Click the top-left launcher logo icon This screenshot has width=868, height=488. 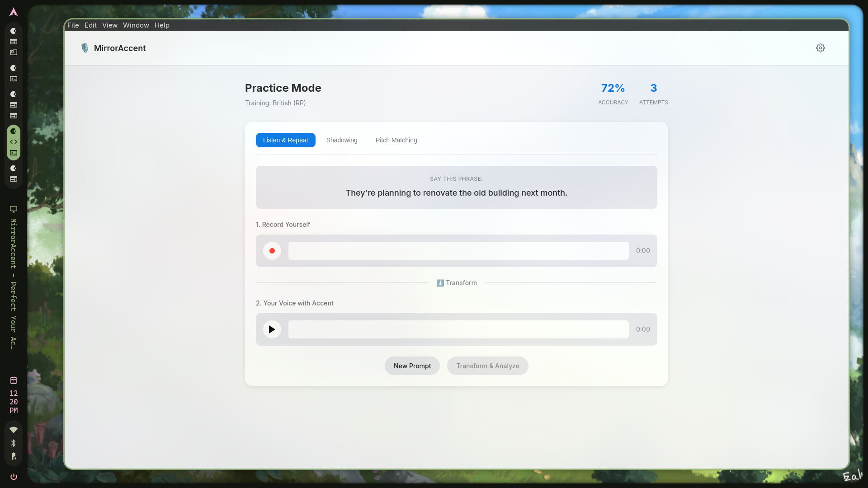(x=14, y=12)
